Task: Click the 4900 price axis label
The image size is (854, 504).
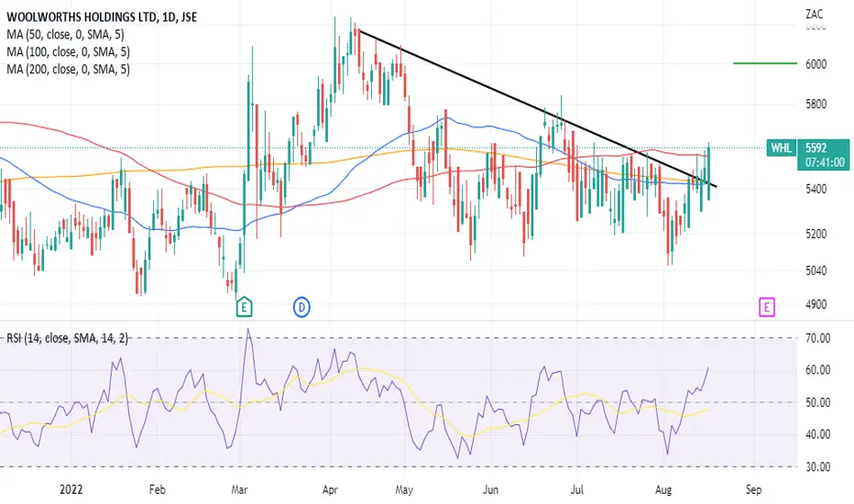Action: [816, 304]
